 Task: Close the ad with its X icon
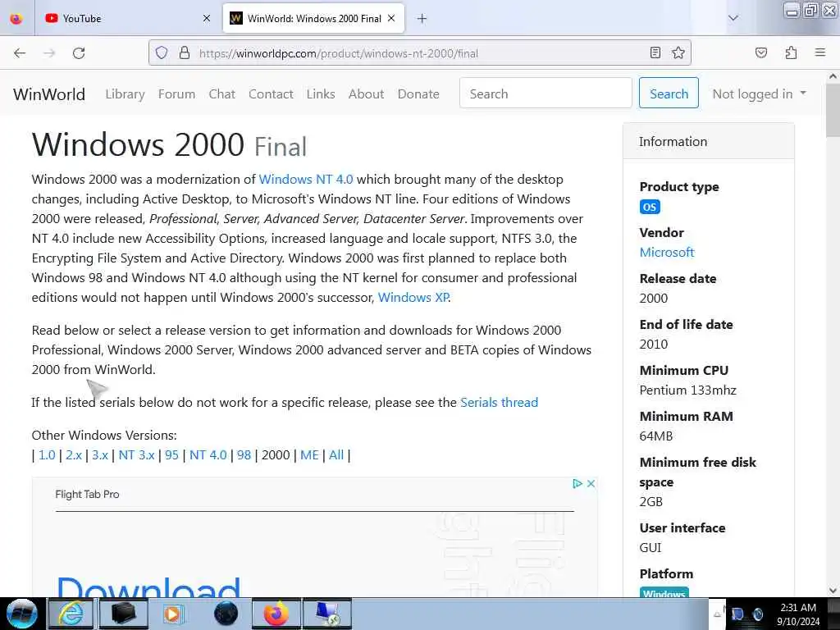point(591,483)
